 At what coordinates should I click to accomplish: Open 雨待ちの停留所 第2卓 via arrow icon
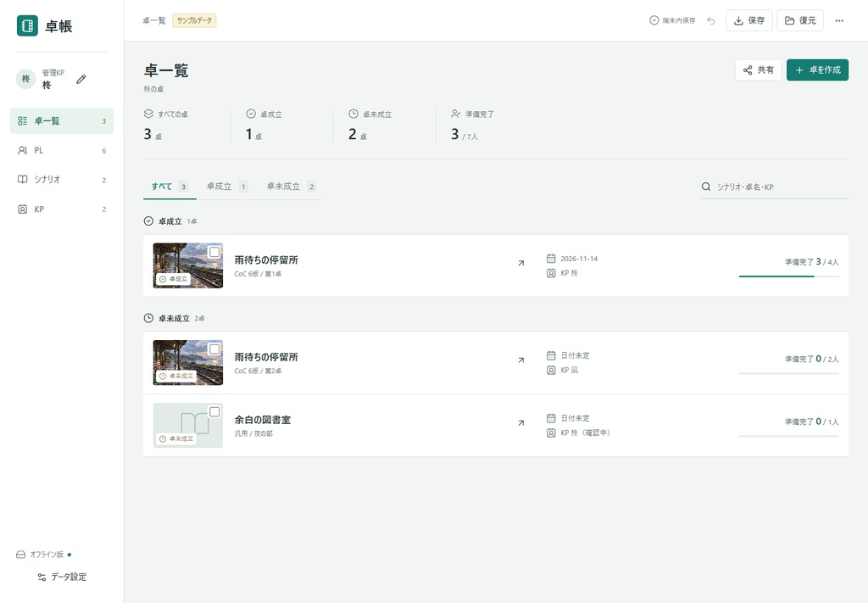pyautogui.click(x=521, y=360)
